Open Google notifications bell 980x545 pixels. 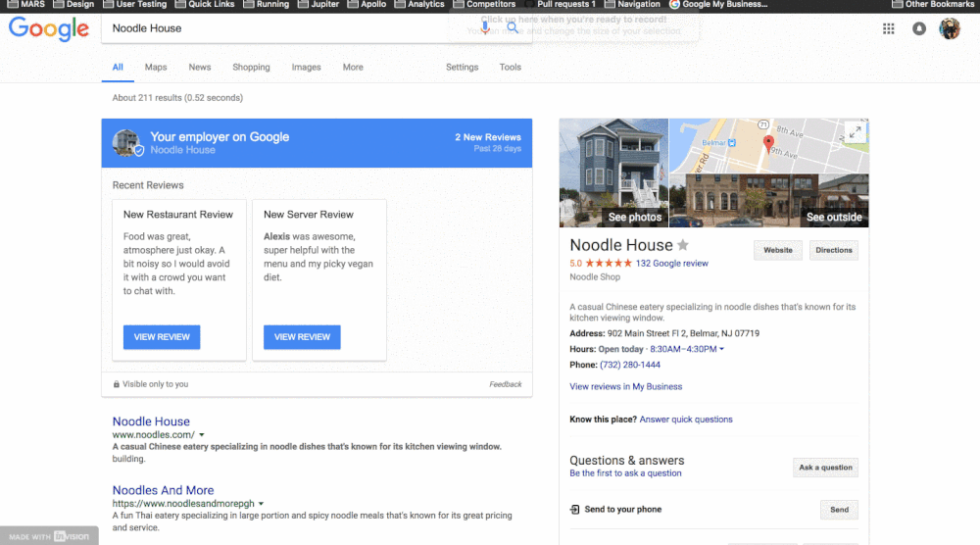pyautogui.click(x=919, y=28)
